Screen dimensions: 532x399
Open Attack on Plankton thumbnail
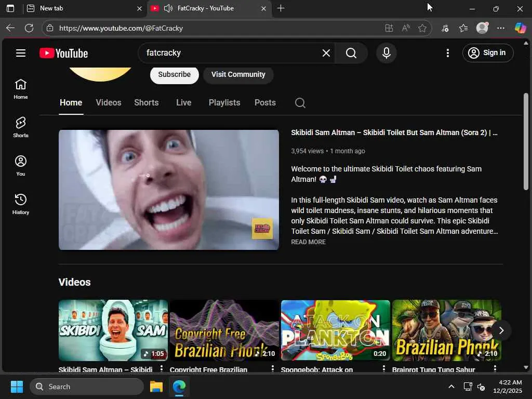tap(336, 330)
